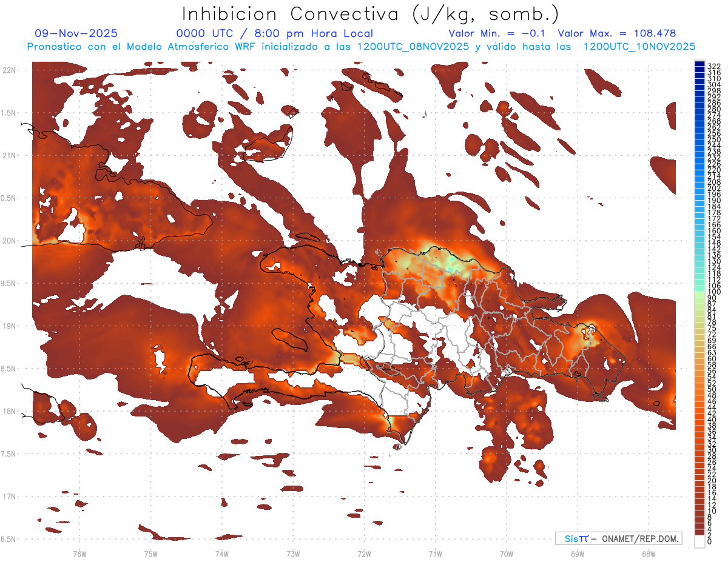Click the white 0 colorbar swatch
Viewport: 728px width, 562px height.
[699, 541]
